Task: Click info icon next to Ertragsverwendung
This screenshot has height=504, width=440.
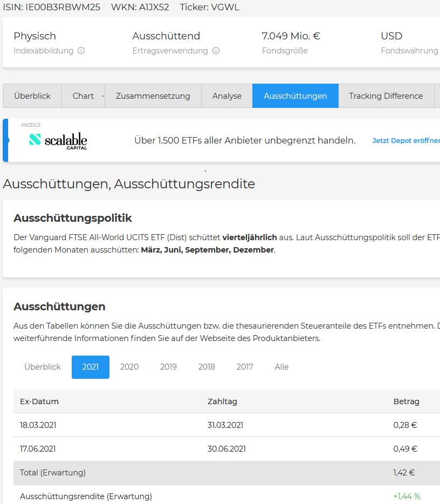Action: coord(216,51)
